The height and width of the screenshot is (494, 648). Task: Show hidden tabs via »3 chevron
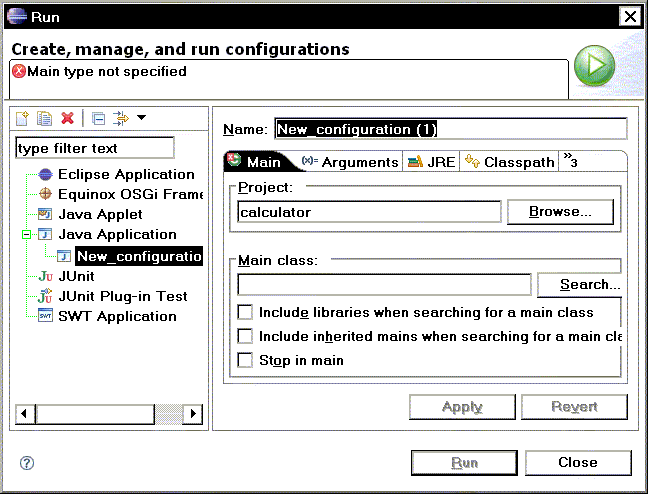point(571,160)
